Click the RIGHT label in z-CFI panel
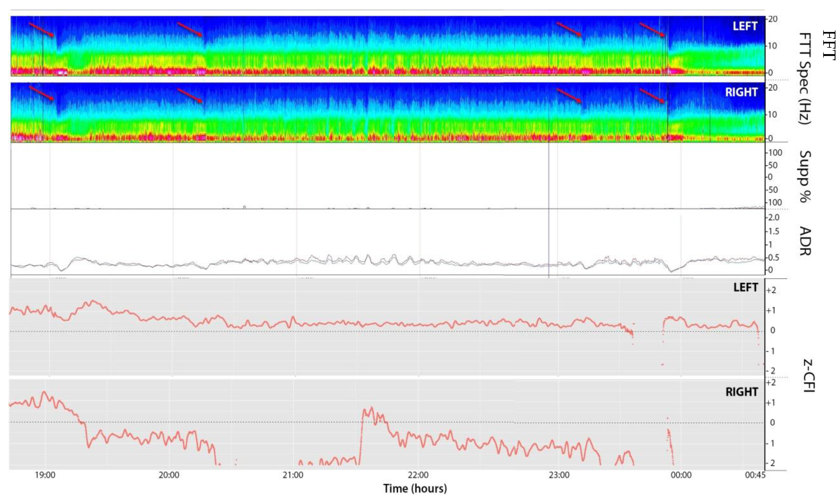This screenshot has width=840, height=504. tap(741, 392)
